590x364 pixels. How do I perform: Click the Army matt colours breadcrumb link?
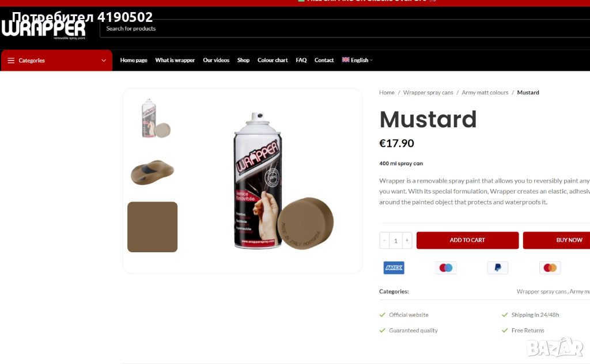pyautogui.click(x=485, y=93)
